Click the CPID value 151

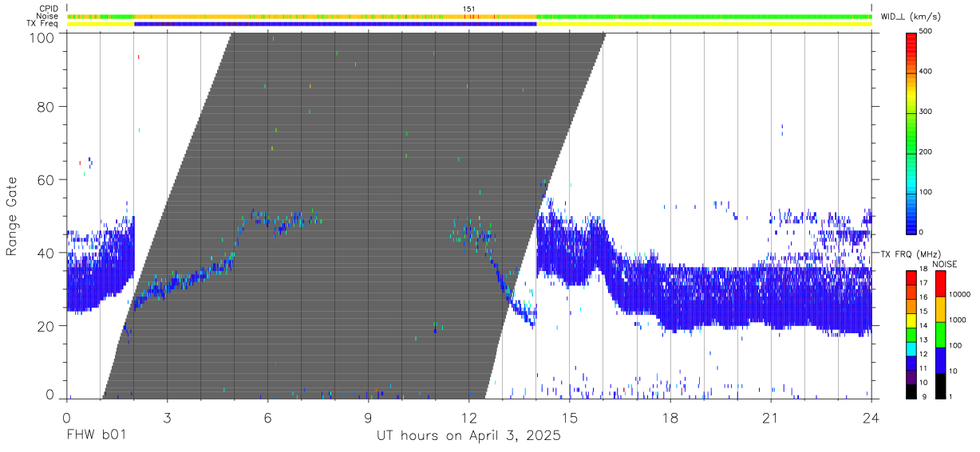(469, 9)
